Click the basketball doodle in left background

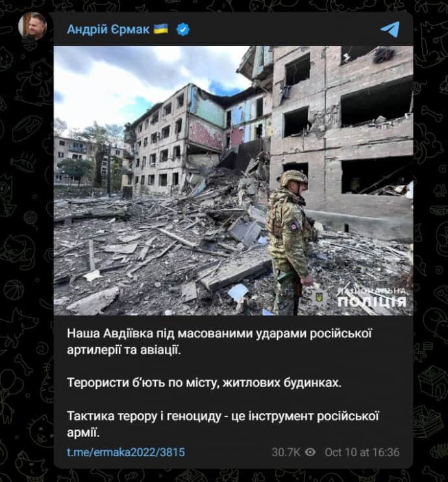[x=13, y=289]
